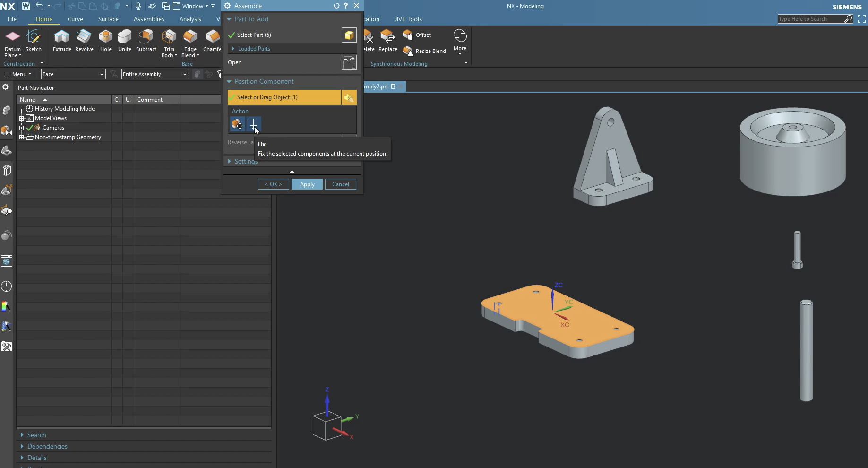
Task: Open the Reuse Library icon in resource bar
Action: click(7, 170)
